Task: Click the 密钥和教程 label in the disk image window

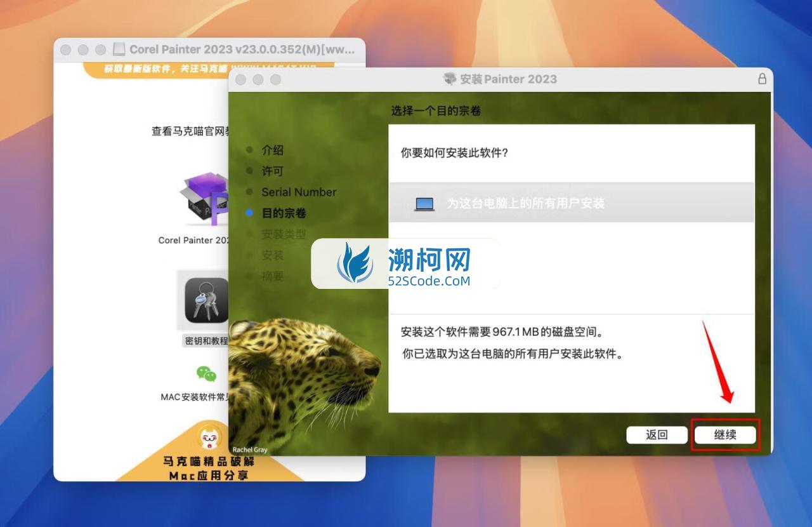Action: (x=206, y=341)
